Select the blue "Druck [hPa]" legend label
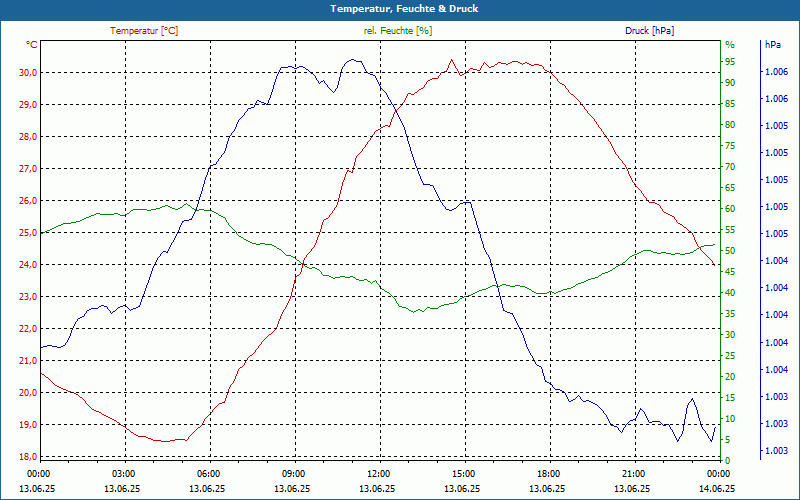The width and height of the screenshot is (800, 500). click(x=649, y=31)
